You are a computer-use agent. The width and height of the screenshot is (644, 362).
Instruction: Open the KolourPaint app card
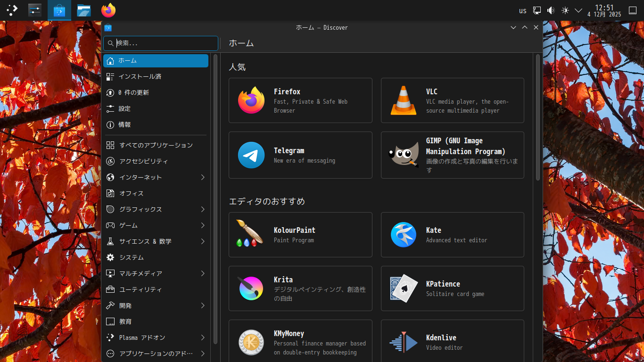click(x=300, y=235)
